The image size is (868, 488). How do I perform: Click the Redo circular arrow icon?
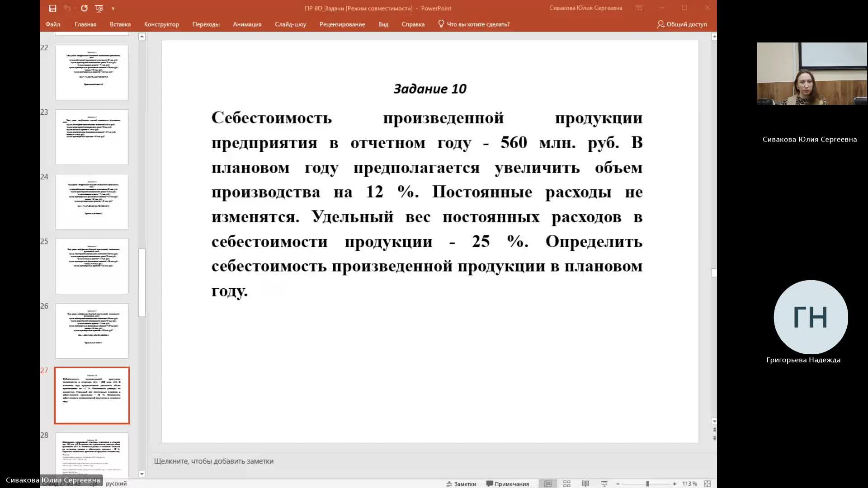pos(84,8)
